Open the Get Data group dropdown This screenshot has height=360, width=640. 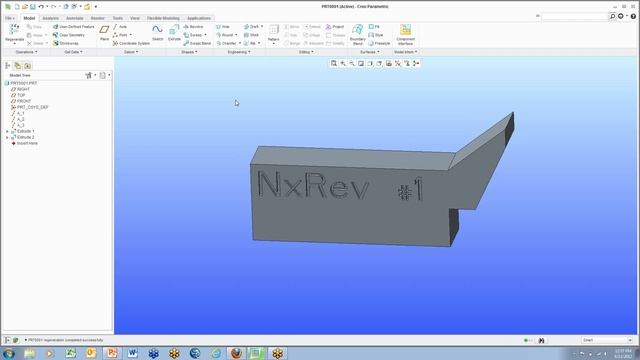click(73, 52)
